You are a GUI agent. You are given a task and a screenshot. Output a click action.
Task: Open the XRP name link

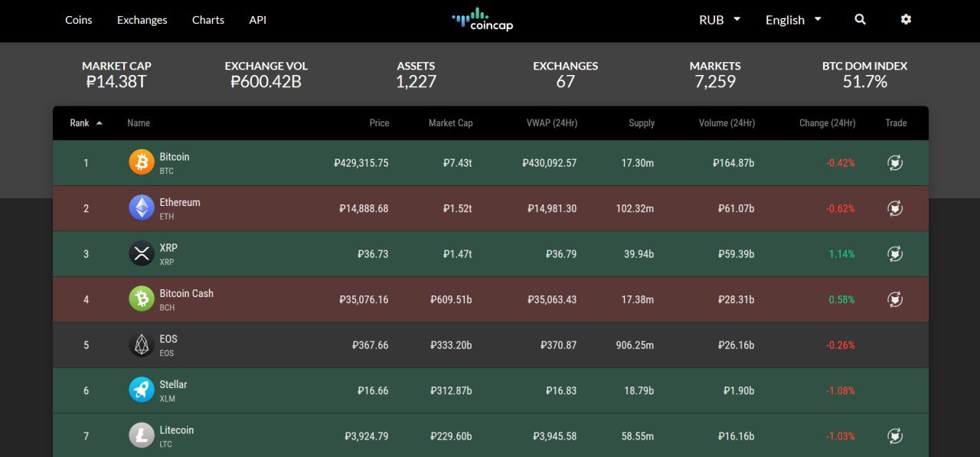[168, 247]
